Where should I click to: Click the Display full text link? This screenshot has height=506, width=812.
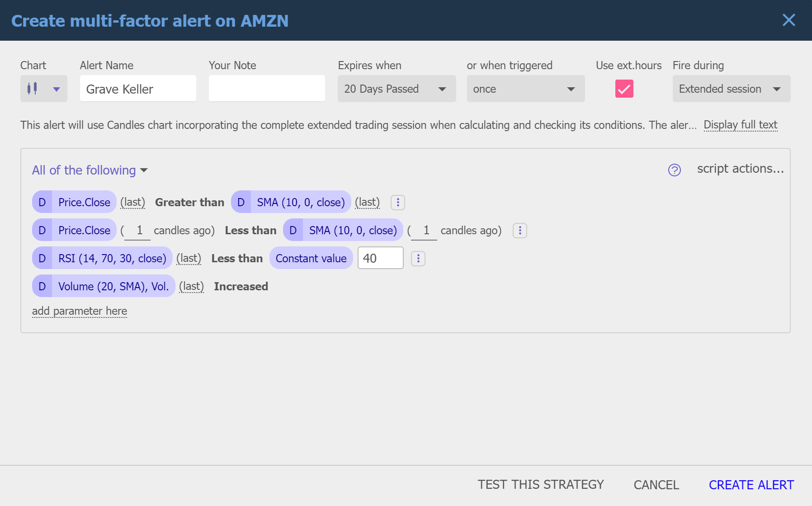(x=741, y=125)
